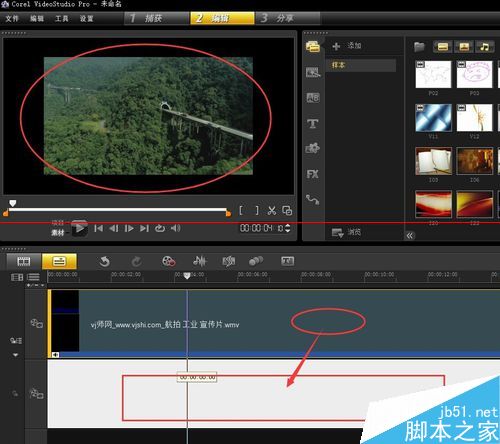Toggle the show photos filter button
This screenshot has width=500, height=444.
tap(464, 47)
